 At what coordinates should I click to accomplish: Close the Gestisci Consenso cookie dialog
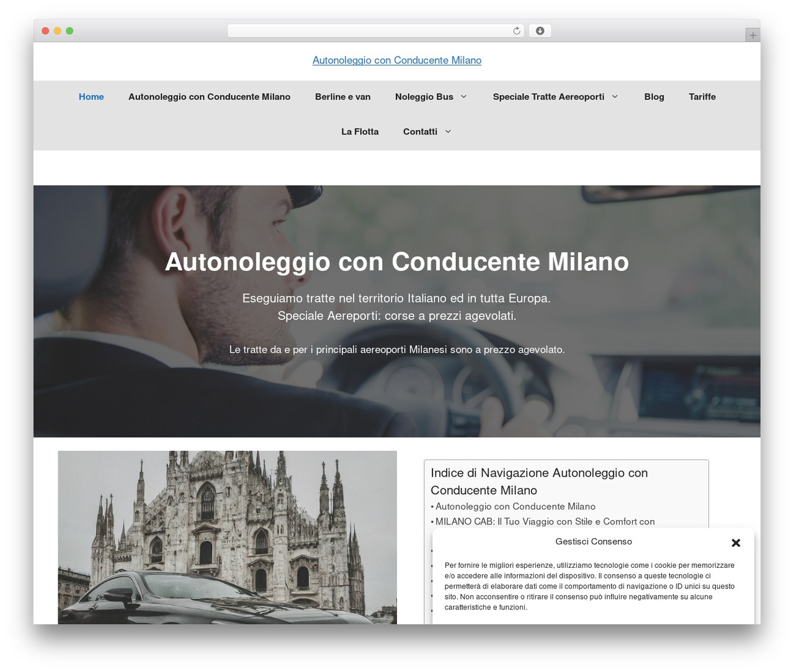click(736, 542)
